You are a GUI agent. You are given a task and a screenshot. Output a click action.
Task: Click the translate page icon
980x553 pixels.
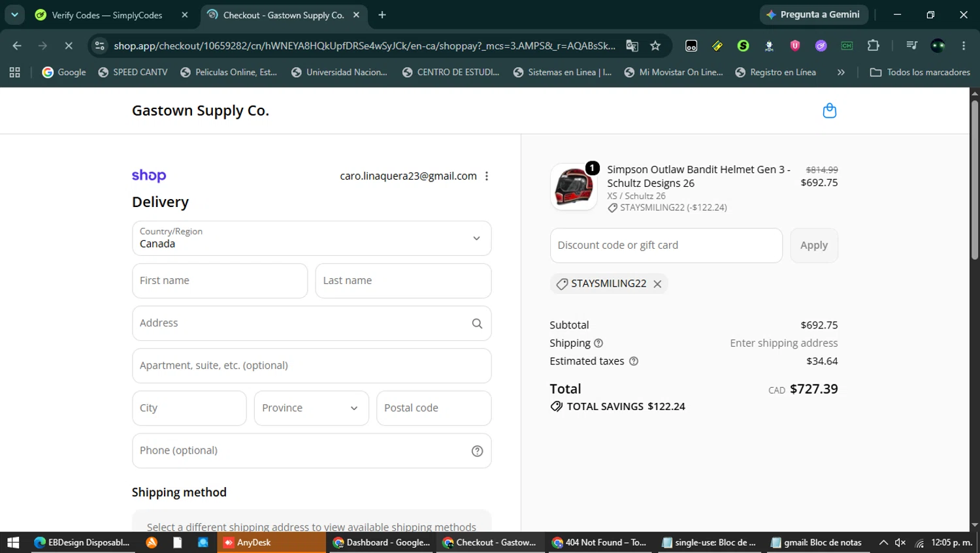click(x=632, y=46)
